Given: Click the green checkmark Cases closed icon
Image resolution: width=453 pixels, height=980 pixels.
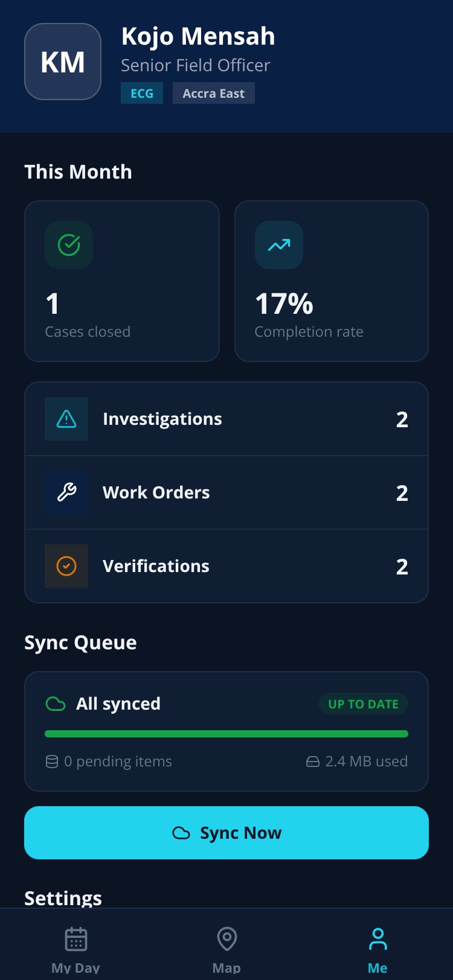Looking at the screenshot, I should [x=69, y=245].
